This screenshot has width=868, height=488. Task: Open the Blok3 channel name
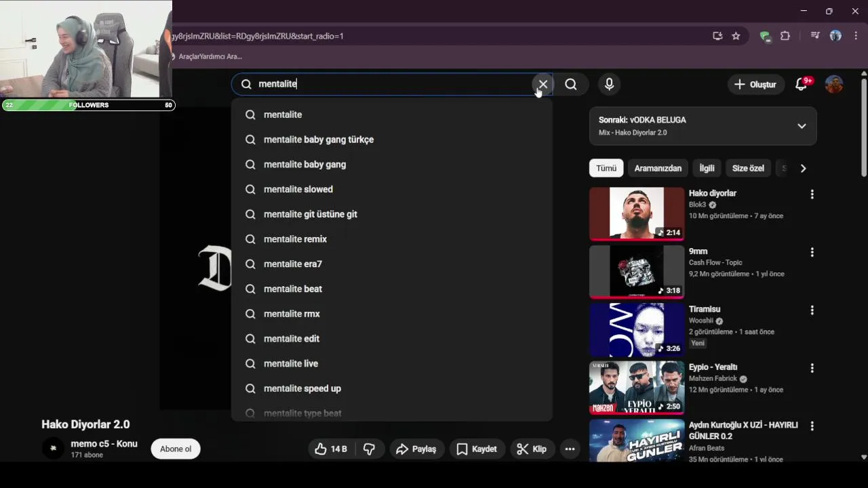[x=697, y=205]
